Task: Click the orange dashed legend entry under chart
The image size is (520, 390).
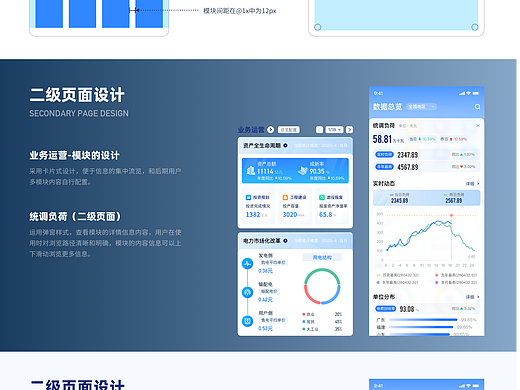Action: [x=397, y=275]
